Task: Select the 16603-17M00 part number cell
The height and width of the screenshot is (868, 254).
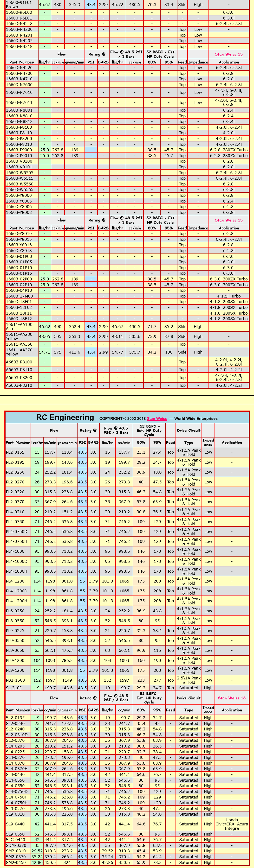Action: (x=19, y=296)
